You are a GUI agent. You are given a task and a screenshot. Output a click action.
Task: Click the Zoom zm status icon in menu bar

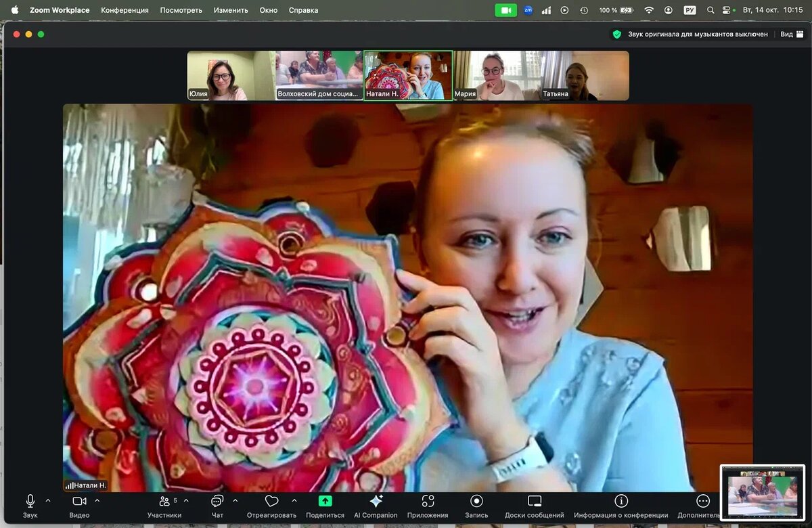[x=528, y=10]
